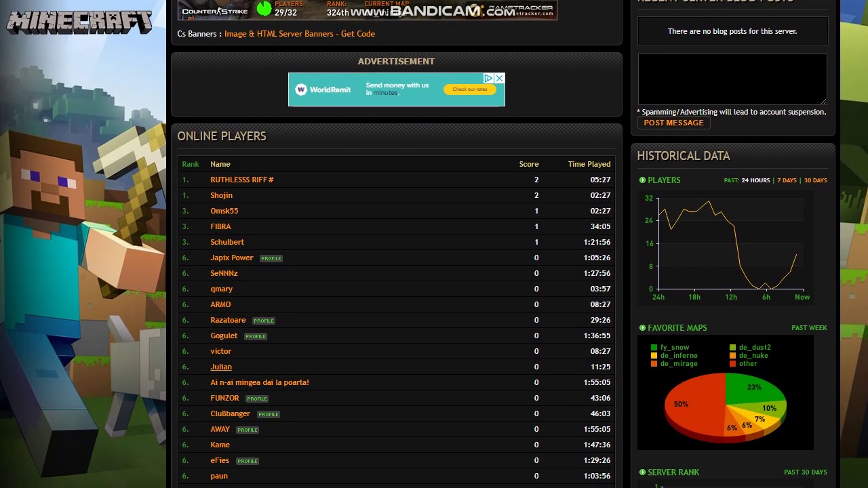This screenshot has width=868, height=488.
Task: Click the Server Rank green arrow icon
Action: pyautogui.click(x=642, y=472)
